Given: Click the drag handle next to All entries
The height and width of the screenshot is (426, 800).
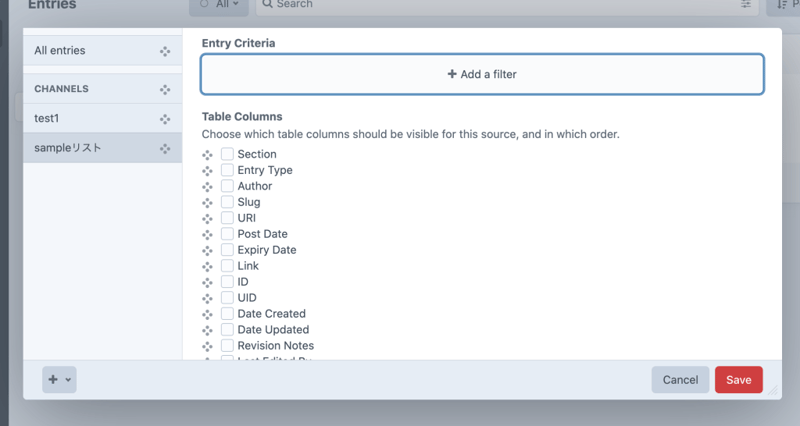Looking at the screenshot, I should 165,51.
